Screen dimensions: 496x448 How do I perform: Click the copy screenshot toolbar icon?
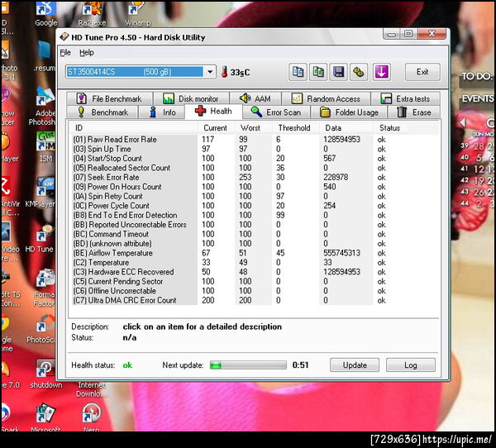tap(318, 72)
